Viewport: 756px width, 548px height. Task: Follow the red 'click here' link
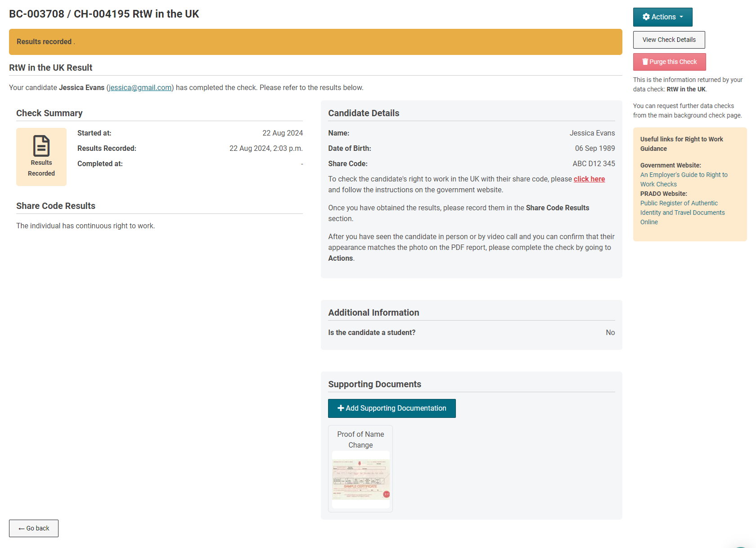[x=589, y=179]
